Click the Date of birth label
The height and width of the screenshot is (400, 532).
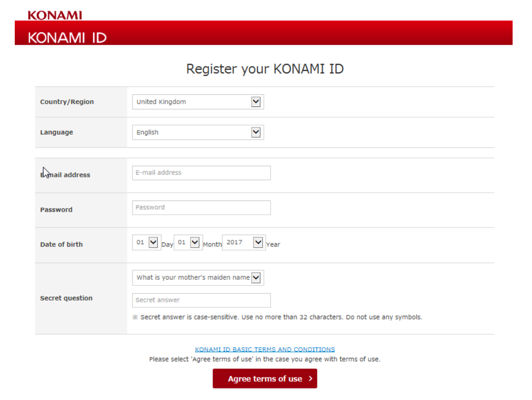[61, 244]
